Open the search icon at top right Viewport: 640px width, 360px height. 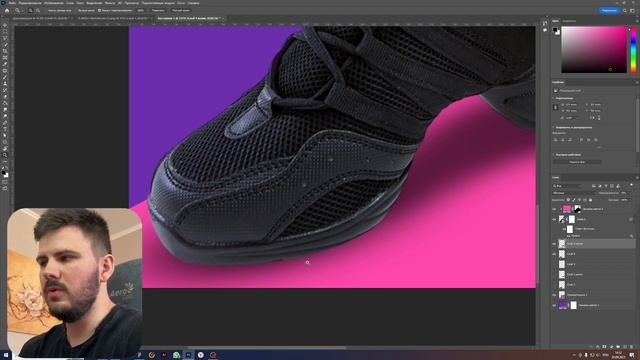click(625, 10)
